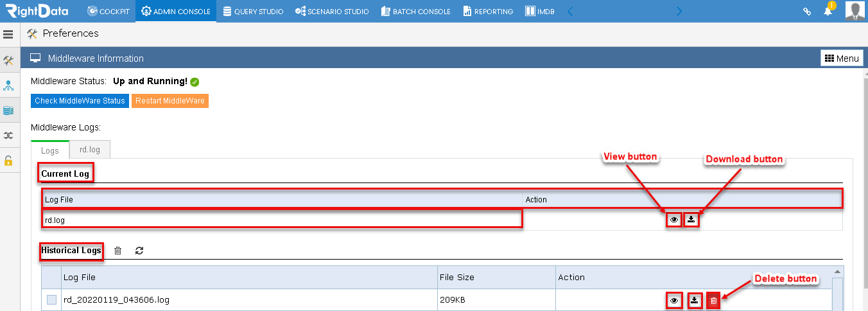View the current rd.log file

pyautogui.click(x=673, y=220)
